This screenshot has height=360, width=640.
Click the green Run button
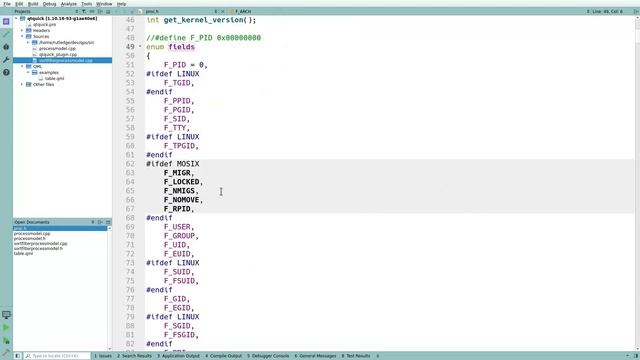click(6, 327)
